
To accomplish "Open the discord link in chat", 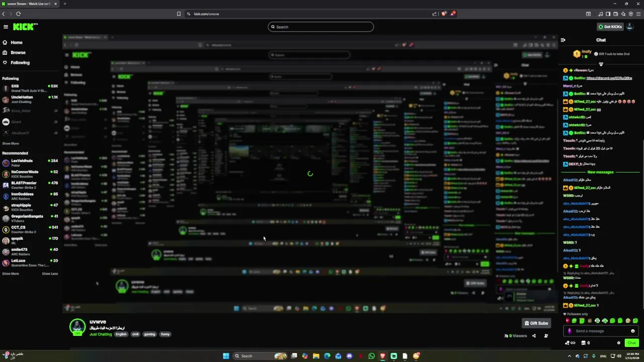I will click(609, 78).
